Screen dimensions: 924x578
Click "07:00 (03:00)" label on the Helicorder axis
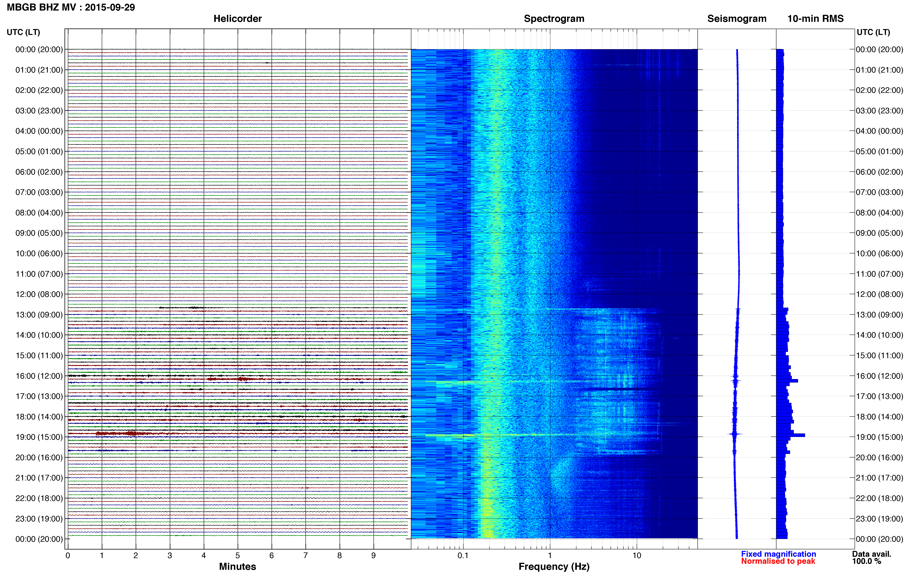[39, 192]
